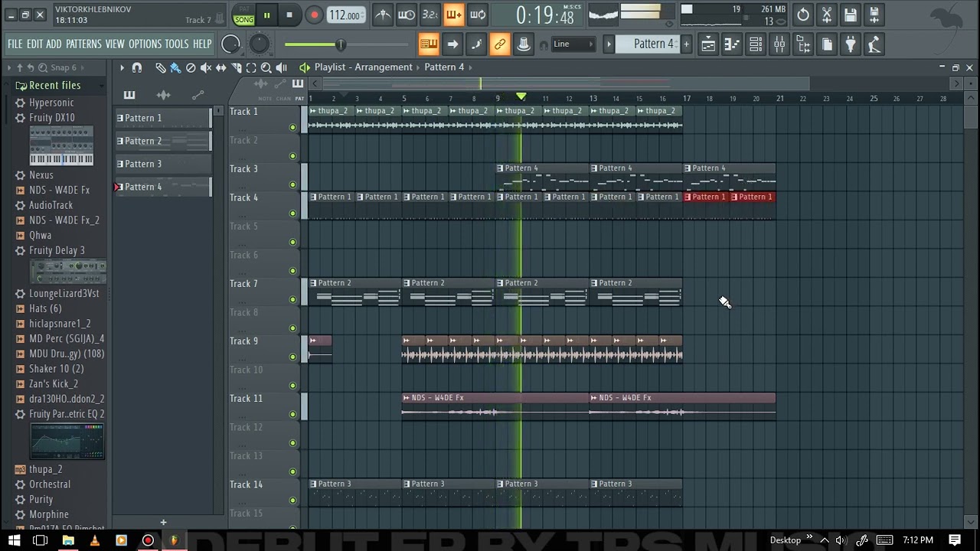Click the undo history refresh icon
The image size is (980, 551).
(802, 15)
